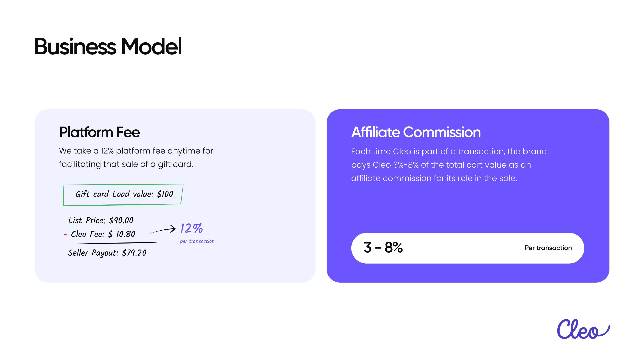Click empty area of the purple Affiliate card
Image resolution: width=644 pixels, height=362 pixels.
point(468,207)
